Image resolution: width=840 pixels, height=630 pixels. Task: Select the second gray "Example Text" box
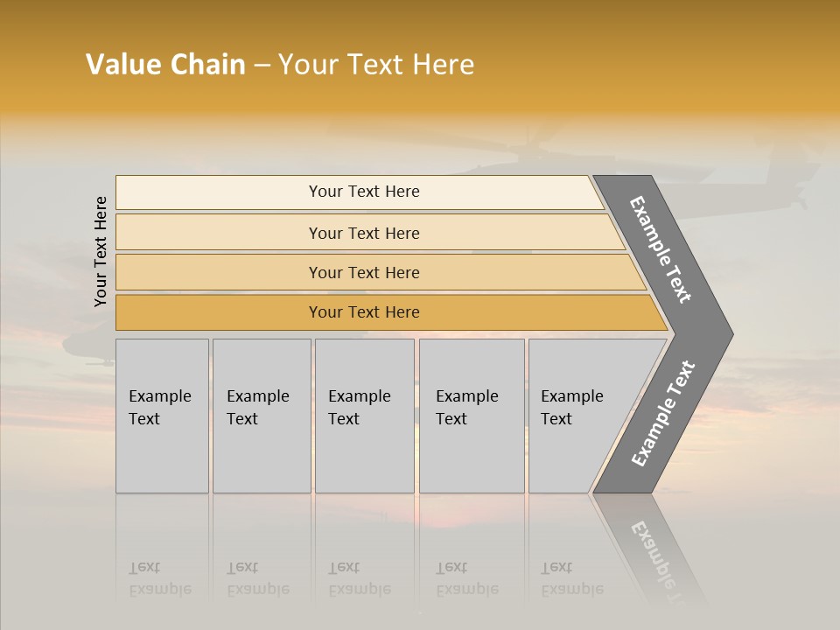click(x=261, y=416)
